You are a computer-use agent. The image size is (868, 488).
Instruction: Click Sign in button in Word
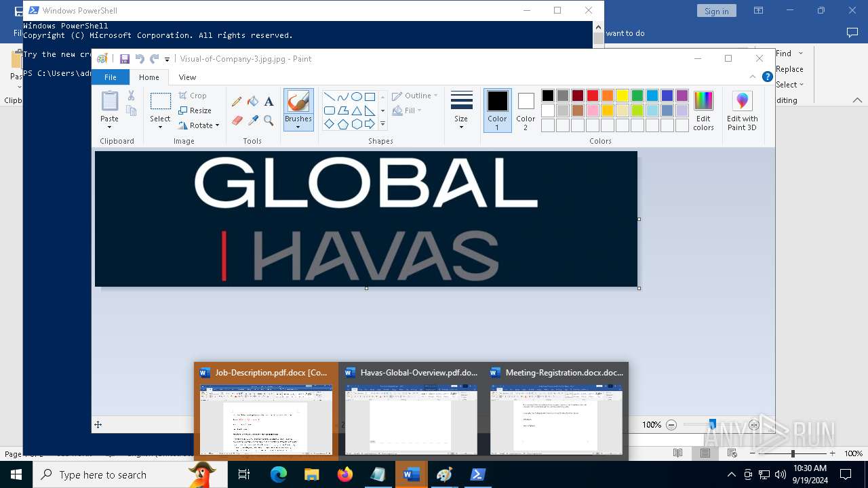[x=716, y=11]
